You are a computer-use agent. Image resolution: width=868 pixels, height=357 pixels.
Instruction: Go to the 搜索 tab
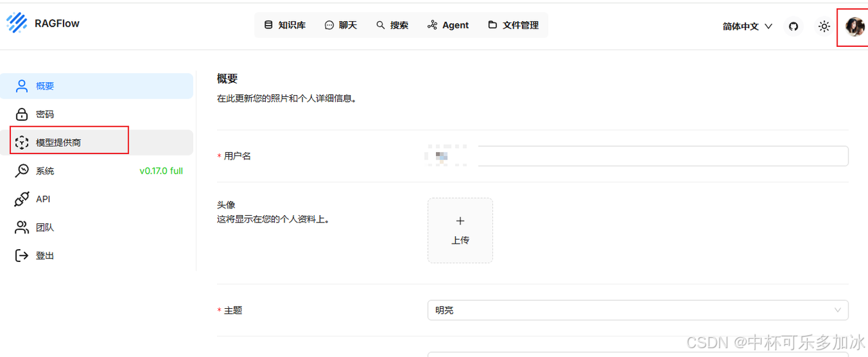[392, 25]
